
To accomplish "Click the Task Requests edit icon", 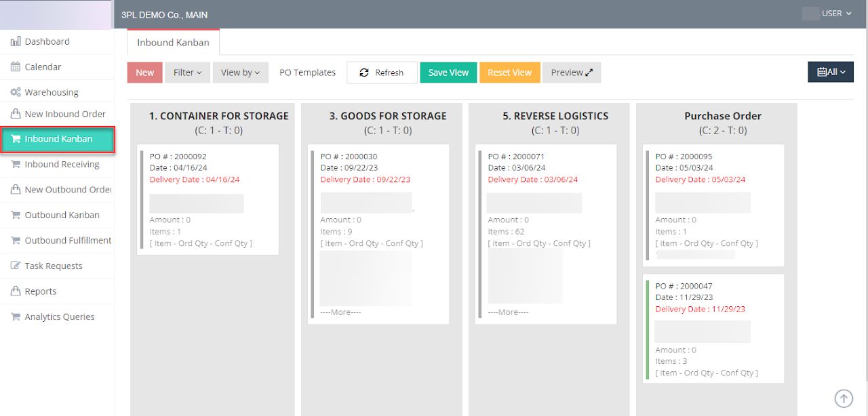I will pyautogui.click(x=16, y=266).
